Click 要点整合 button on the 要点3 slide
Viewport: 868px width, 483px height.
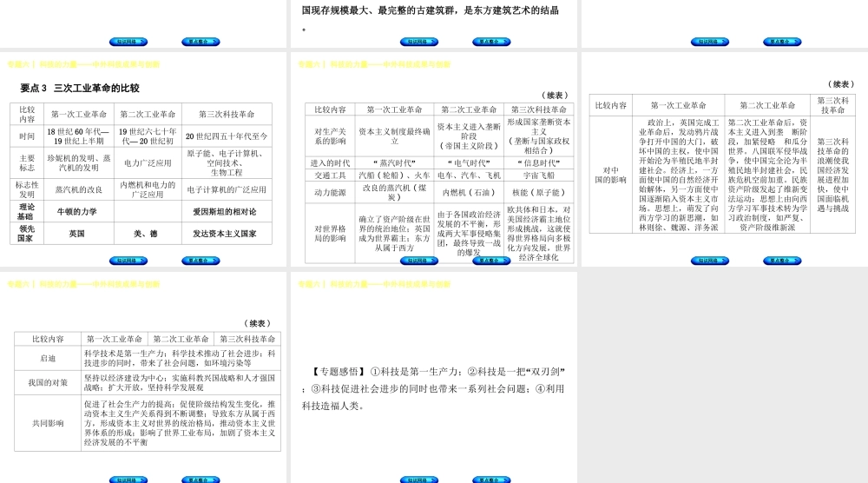[x=201, y=261]
